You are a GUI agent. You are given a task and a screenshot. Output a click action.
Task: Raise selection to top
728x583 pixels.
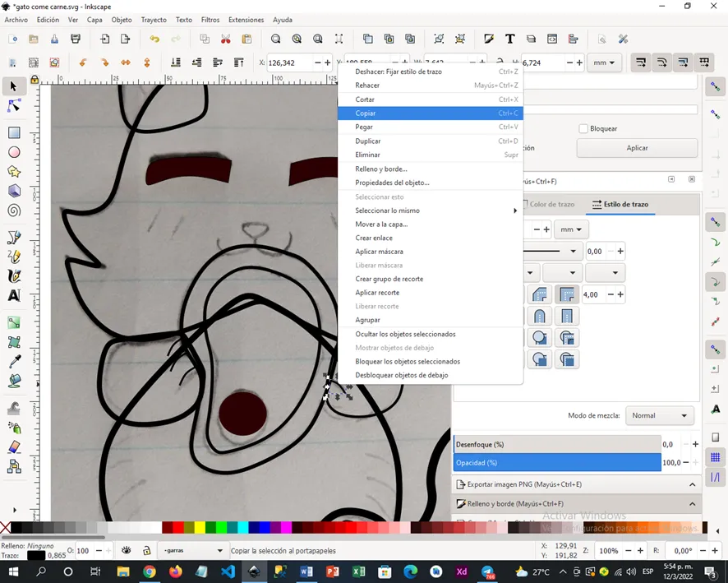[238, 62]
